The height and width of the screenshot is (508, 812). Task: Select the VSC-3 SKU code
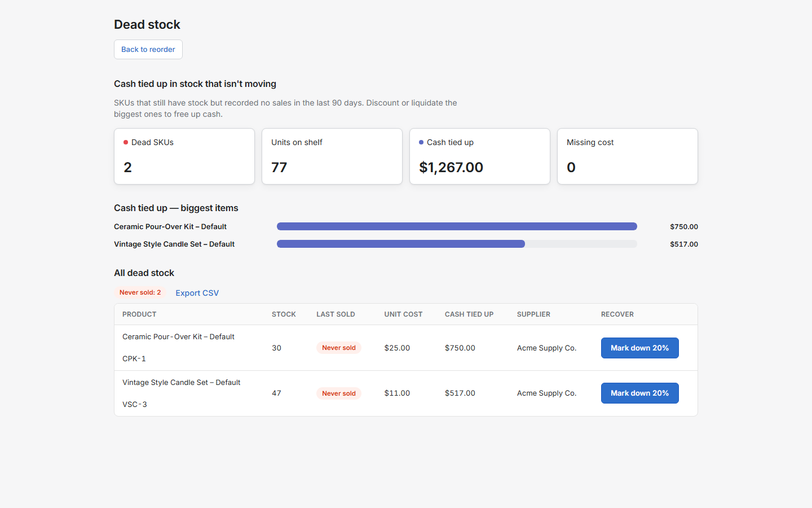(x=135, y=405)
